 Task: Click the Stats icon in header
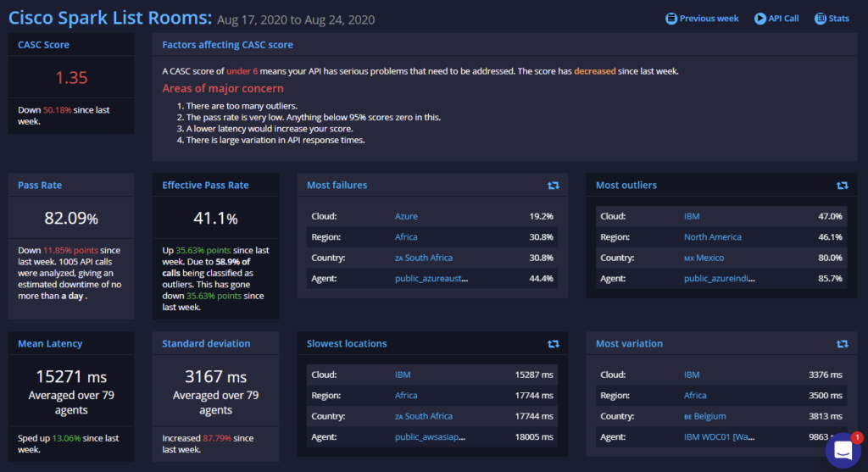pos(820,19)
